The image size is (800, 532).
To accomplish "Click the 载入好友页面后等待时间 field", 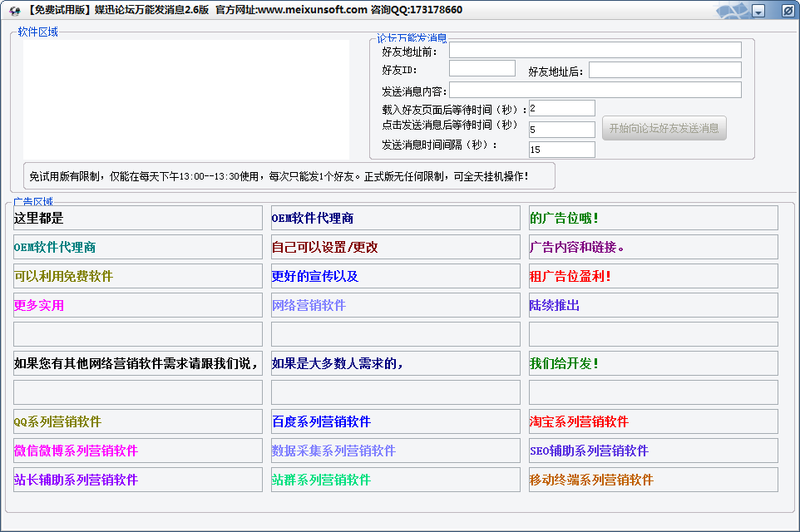I will point(561,108).
